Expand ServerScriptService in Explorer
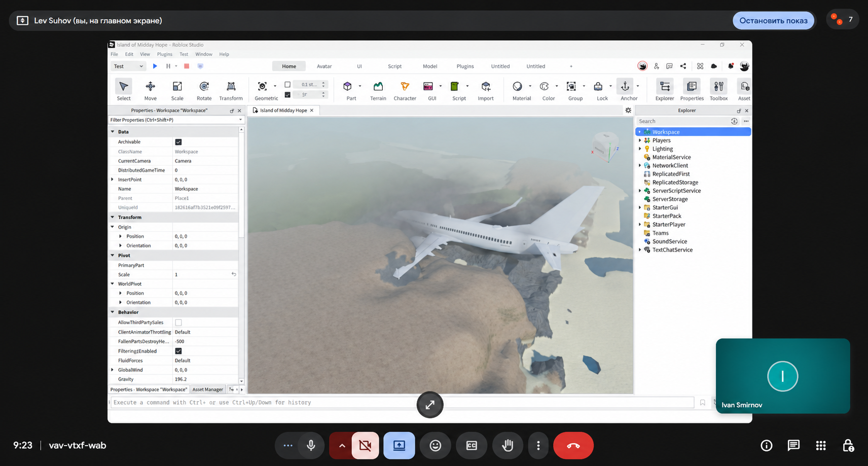 click(x=640, y=191)
